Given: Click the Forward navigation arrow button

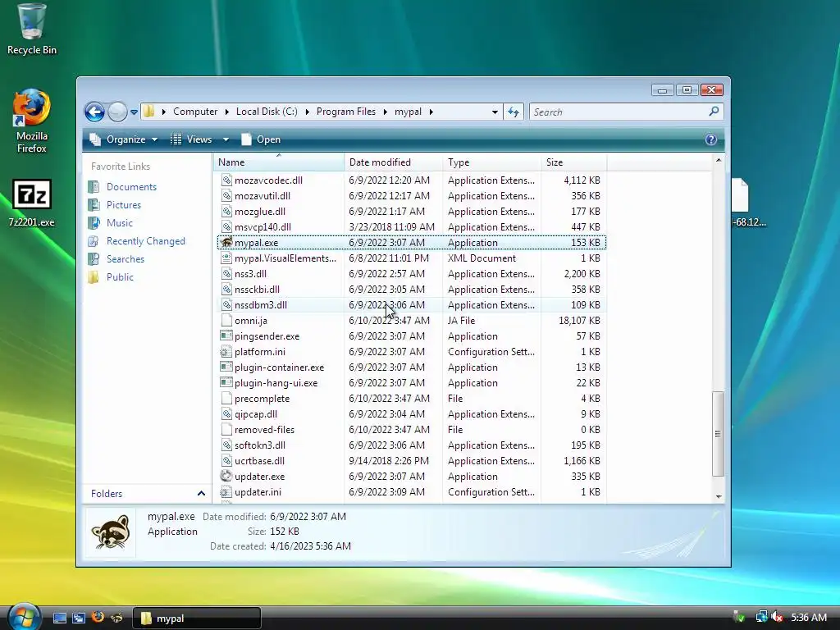Looking at the screenshot, I should (x=117, y=112).
